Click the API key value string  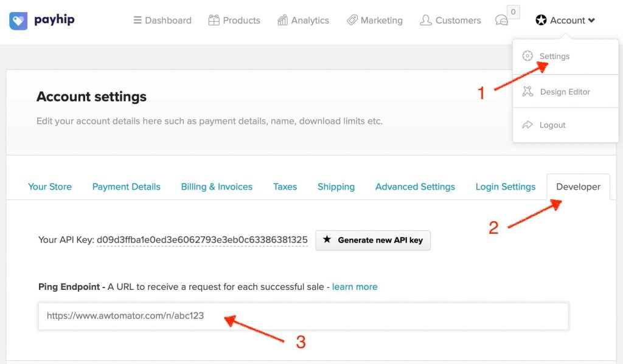pyautogui.click(x=202, y=240)
